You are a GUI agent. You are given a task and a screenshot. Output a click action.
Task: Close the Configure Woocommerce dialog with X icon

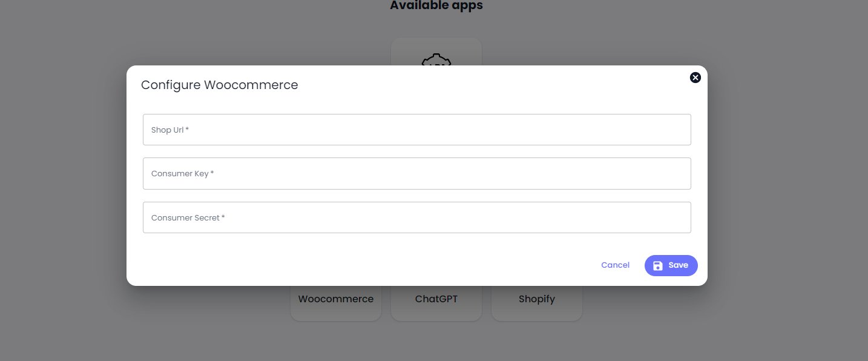695,78
